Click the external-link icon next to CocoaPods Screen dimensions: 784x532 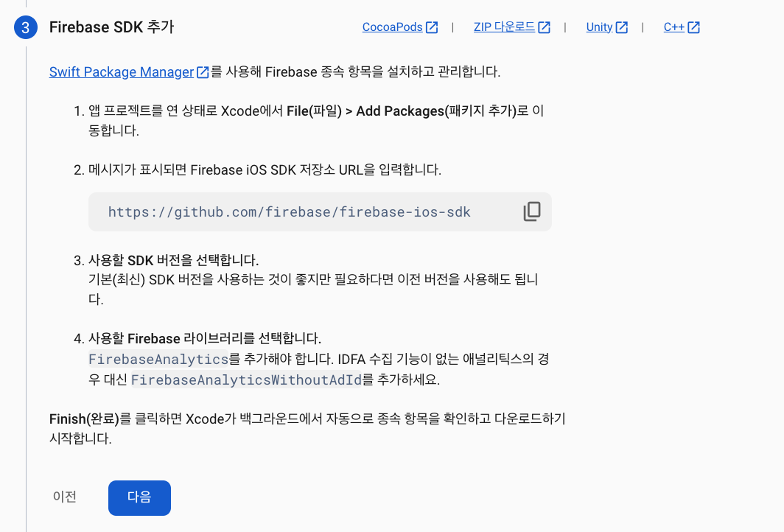click(432, 27)
